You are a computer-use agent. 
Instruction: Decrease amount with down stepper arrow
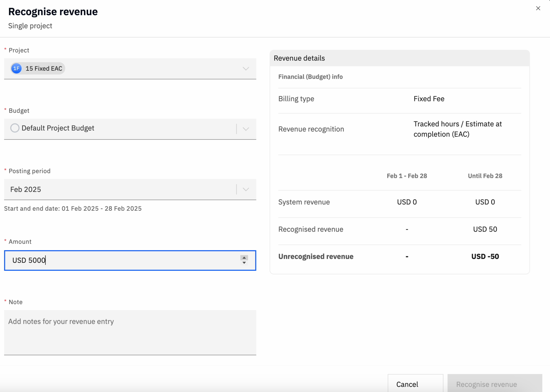click(x=244, y=263)
